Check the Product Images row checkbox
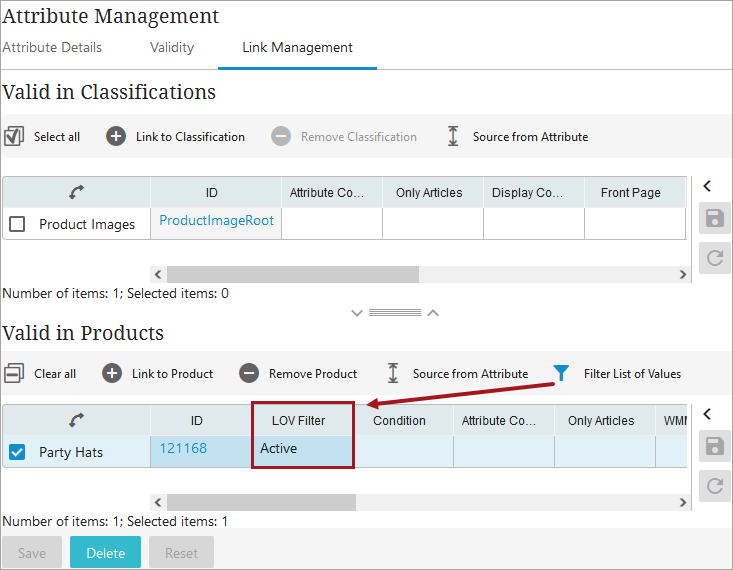This screenshot has height=570, width=733. 17,224
